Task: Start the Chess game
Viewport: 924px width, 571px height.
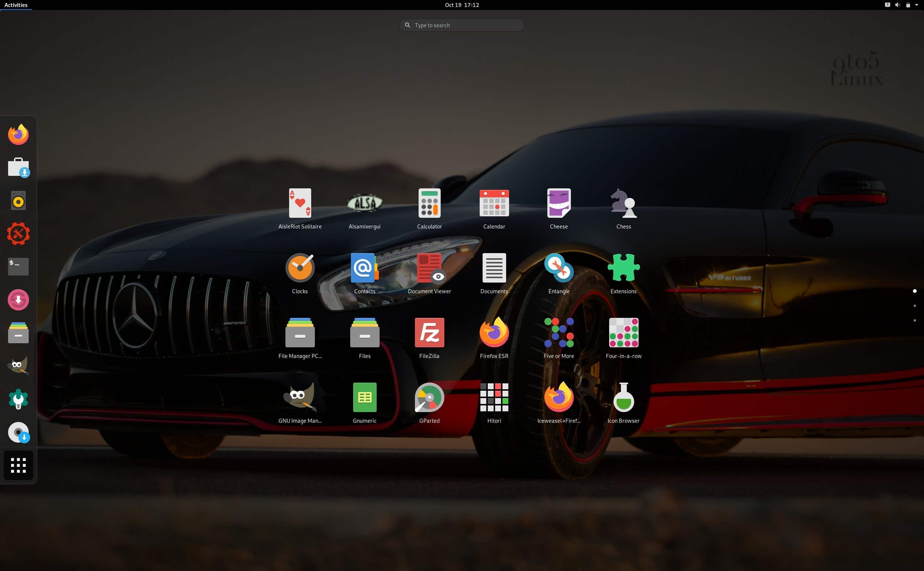Action: click(623, 209)
